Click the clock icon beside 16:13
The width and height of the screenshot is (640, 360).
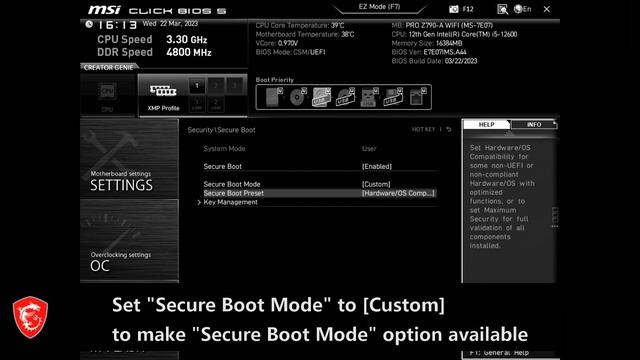tap(89, 24)
